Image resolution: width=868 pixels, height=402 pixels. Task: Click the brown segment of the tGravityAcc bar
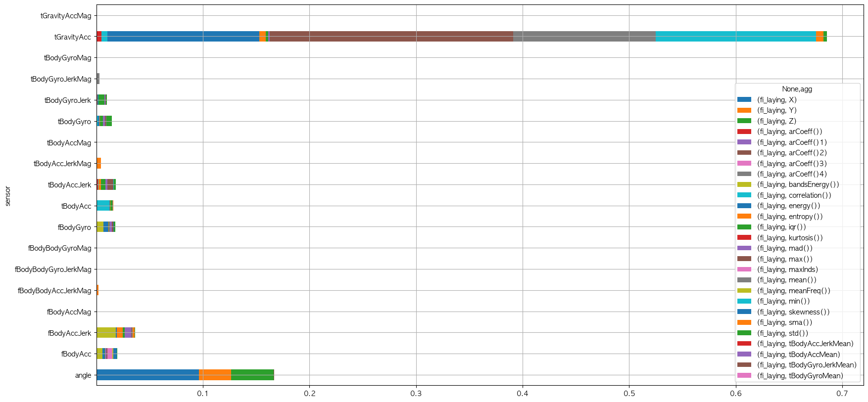391,37
